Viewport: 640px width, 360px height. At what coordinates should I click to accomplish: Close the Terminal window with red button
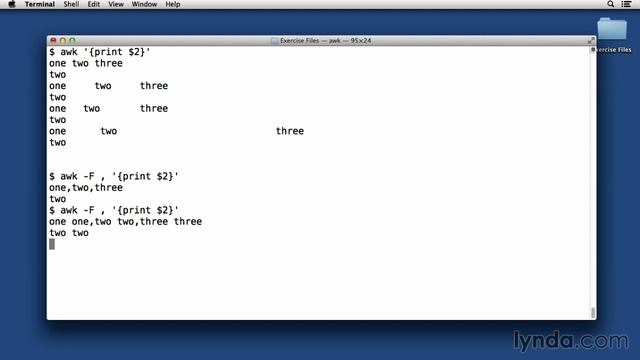(53, 40)
